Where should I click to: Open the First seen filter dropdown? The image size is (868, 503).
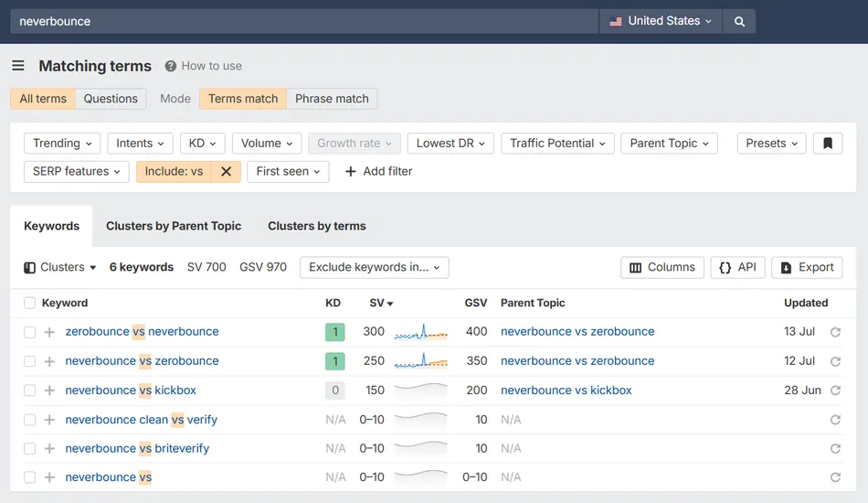[288, 172]
